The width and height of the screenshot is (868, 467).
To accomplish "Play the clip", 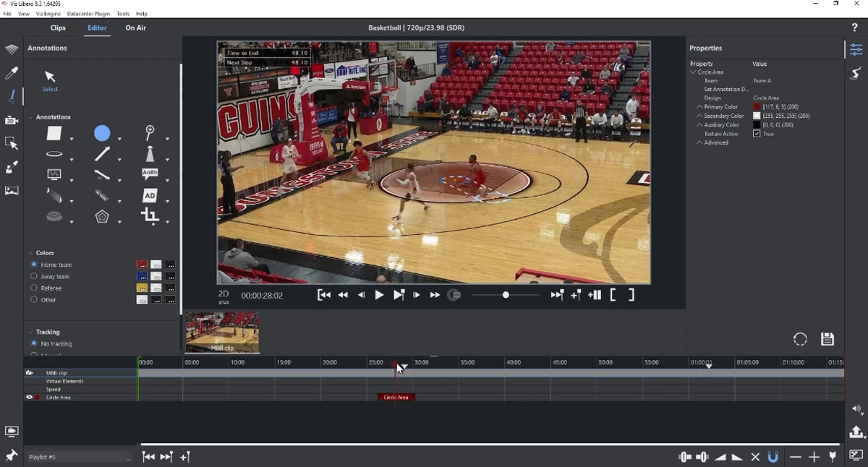I will coord(379,295).
